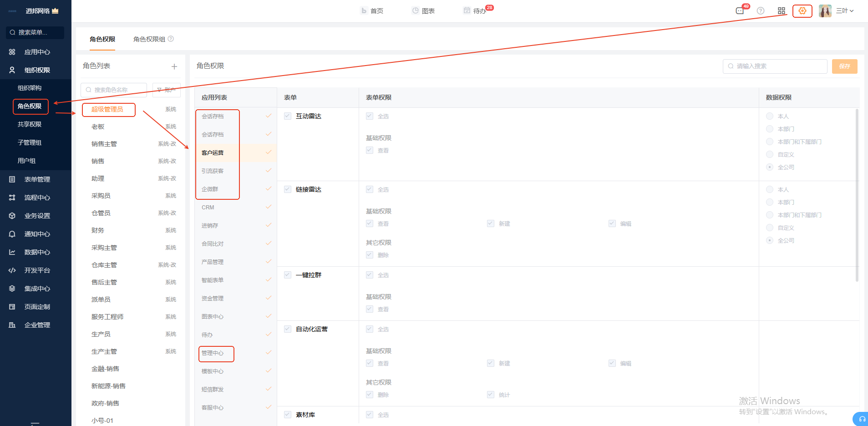Toggle the 链接雷达 form checkbox
This screenshot has width=868, height=426.
tap(288, 189)
